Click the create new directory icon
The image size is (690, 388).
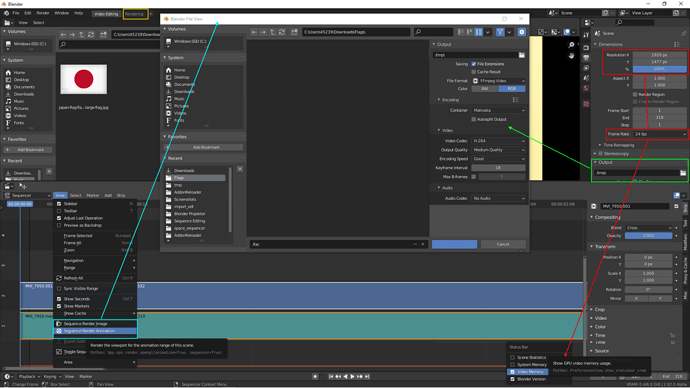(294, 32)
